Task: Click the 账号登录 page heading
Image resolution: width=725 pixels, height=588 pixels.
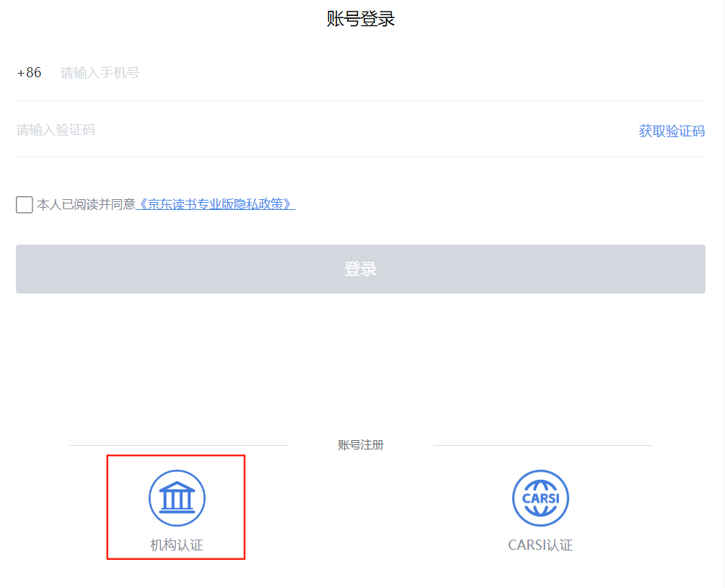Action: click(x=361, y=19)
